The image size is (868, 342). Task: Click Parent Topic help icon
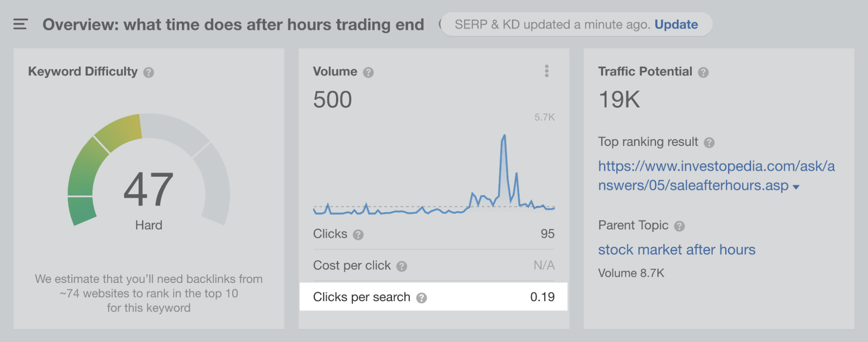pyautogui.click(x=679, y=226)
